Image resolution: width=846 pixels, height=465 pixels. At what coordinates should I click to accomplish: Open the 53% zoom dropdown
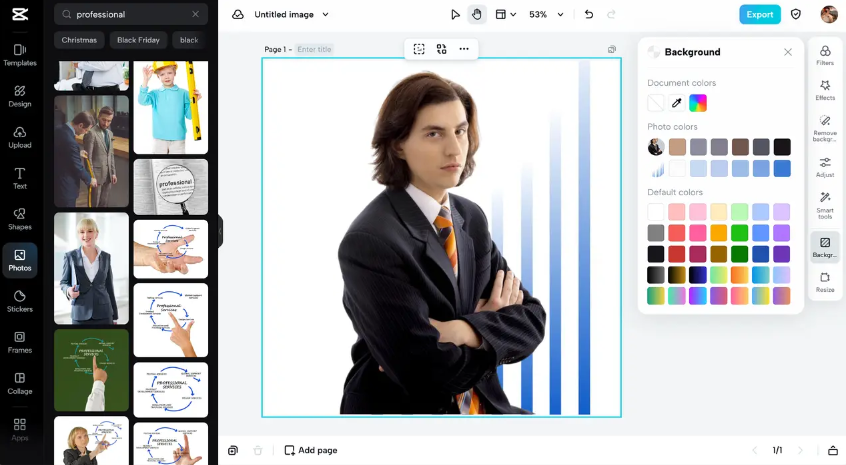561,15
